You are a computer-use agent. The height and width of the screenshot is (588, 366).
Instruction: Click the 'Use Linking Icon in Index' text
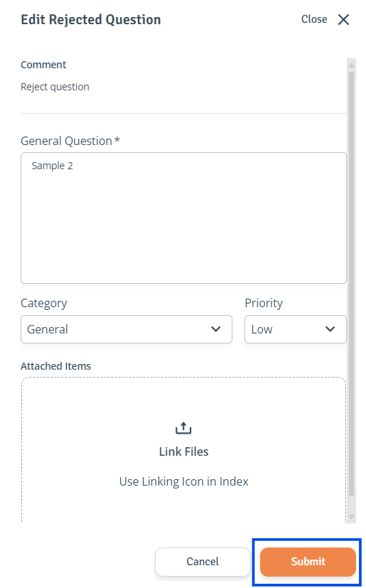point(184,481)
